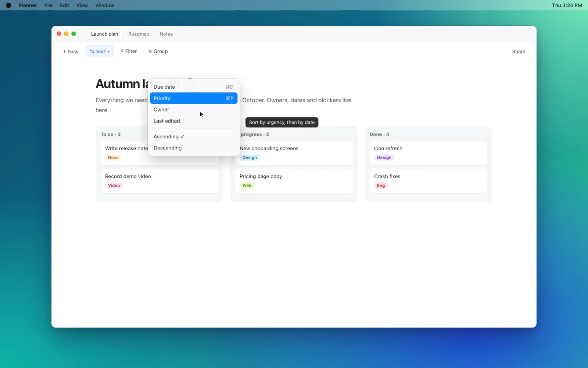Image resolution: width=588 pixels, height=368 pixels.
Task: Click the To do · 3 column header
Action: click(111, 134)
